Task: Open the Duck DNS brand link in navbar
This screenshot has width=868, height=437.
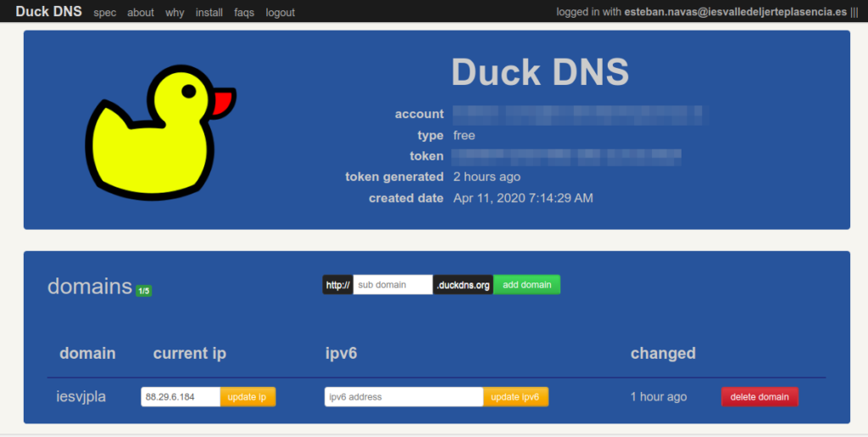Action: tap(48, 11)
